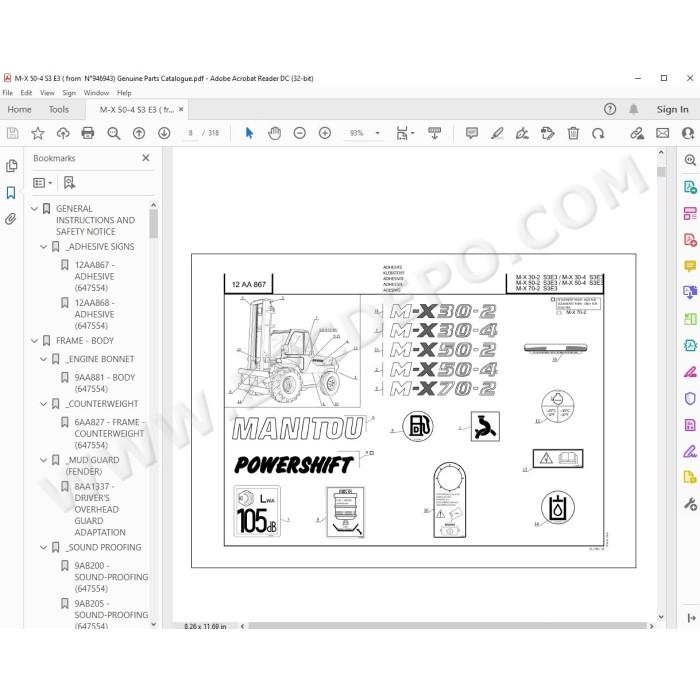Viewport: 700px width, 700px height.
Task: Collapse the _SOUND PROOFING bookmark
Action: pos(43,547)
